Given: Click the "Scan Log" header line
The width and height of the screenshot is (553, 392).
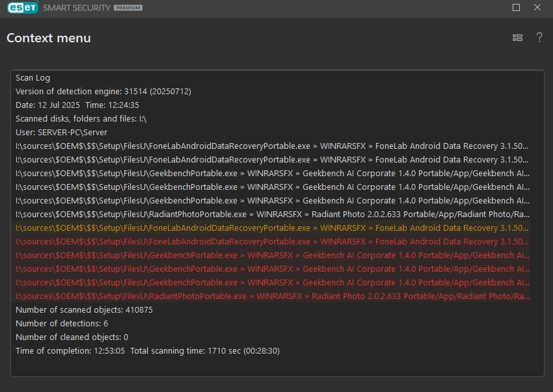Looking at the screenshot, I should pyautogui.click(x=33, y=78).
